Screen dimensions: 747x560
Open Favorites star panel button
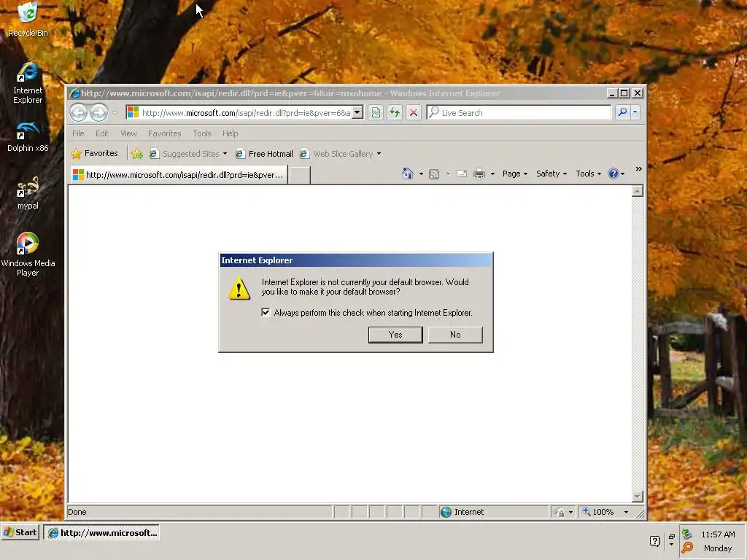pos(94,153)
